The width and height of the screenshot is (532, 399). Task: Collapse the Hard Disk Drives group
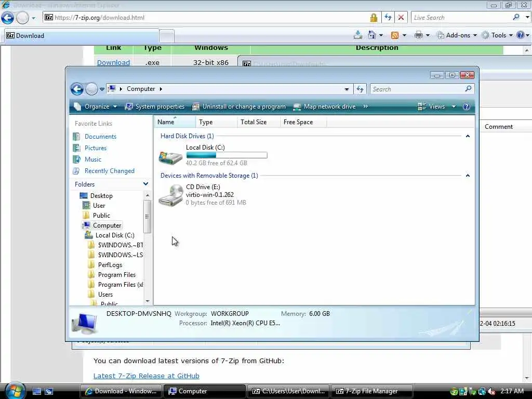pos(468,136)
